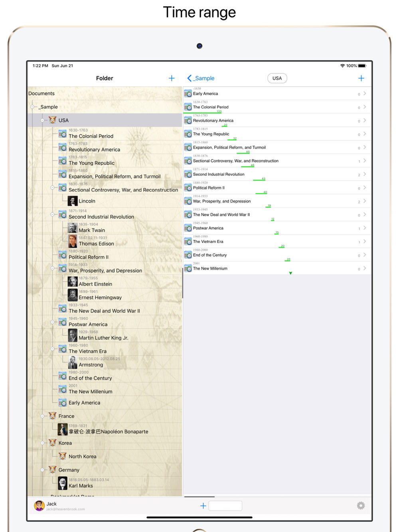The image size is (399, 532).
Task: Click Young Republic icon in right list
Action: click(x=188, y=134)
